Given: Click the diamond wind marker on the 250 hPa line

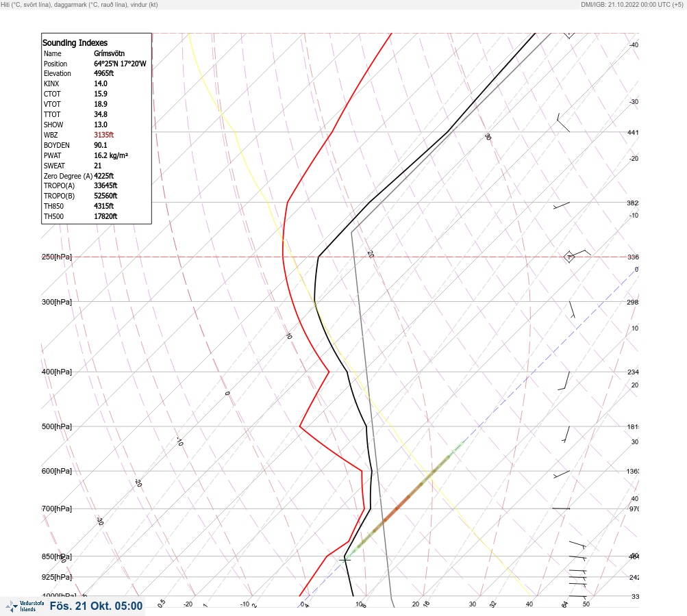Looking at the screenshot, I should [569, 257].
